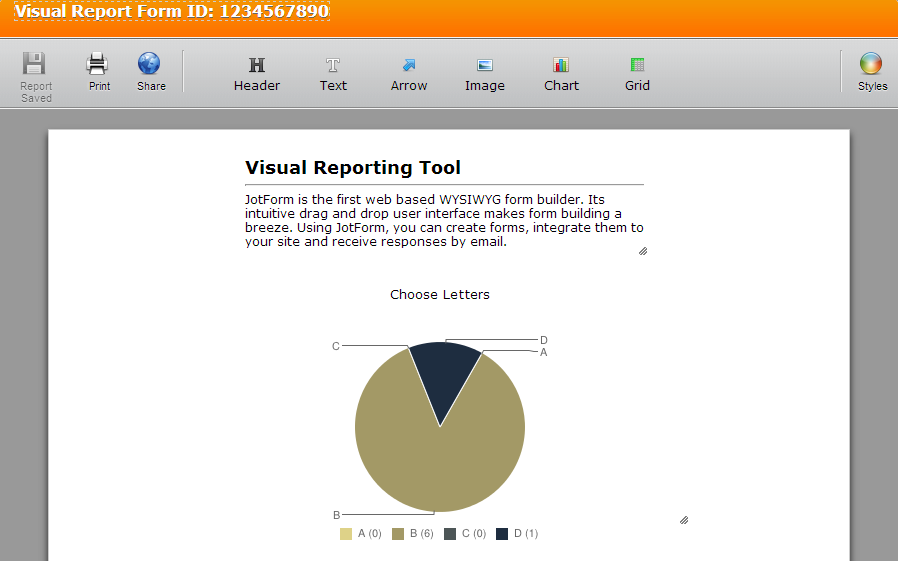
Task: Print the report using the printer icon
Action: (98, 65)
